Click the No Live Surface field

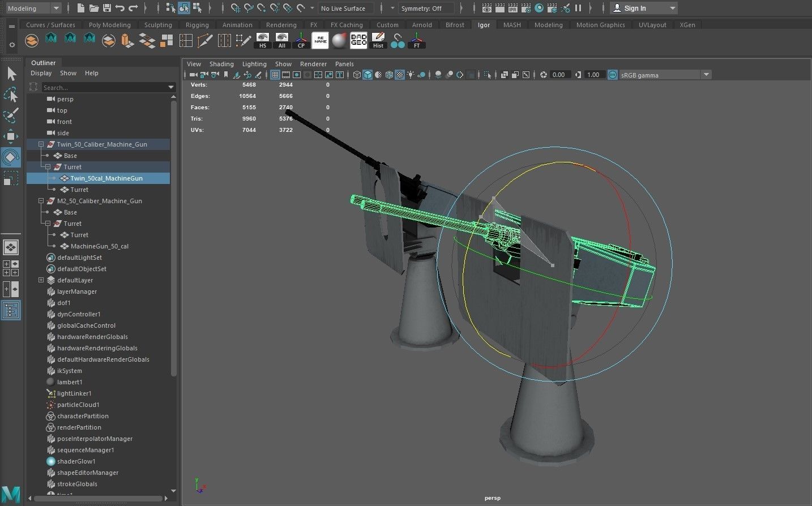pos(345,8)
